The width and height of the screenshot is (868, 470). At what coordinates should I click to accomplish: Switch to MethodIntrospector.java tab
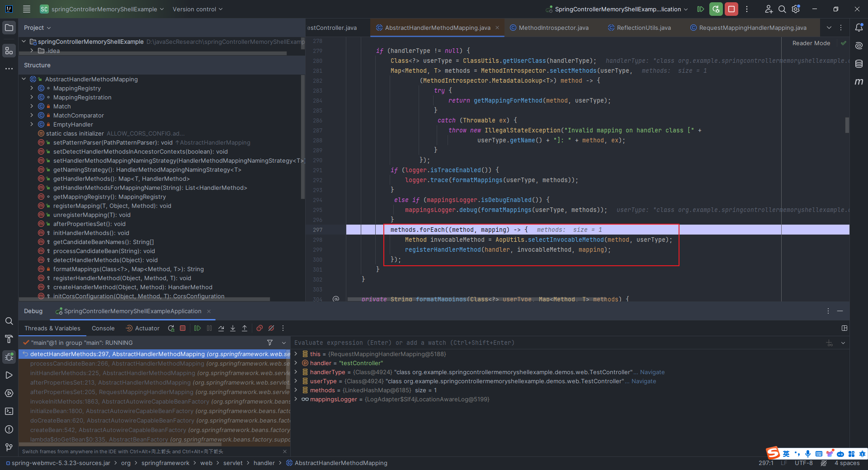pyautogui.click(x=549, y=28)
